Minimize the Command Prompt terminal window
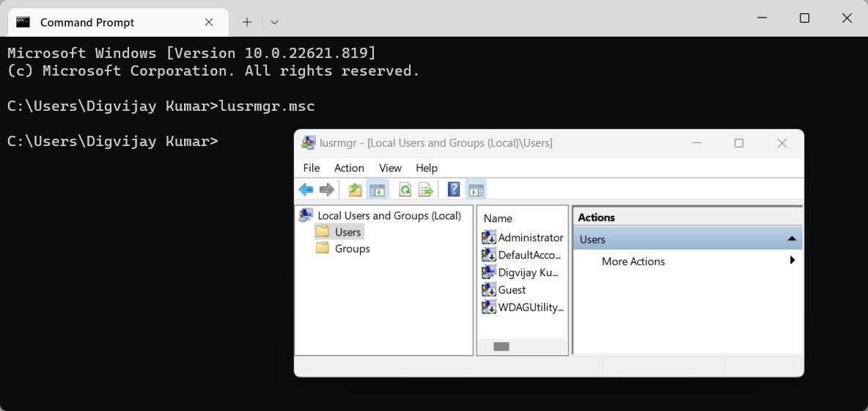This screenshot has width=868, height=411. (762, 18)
